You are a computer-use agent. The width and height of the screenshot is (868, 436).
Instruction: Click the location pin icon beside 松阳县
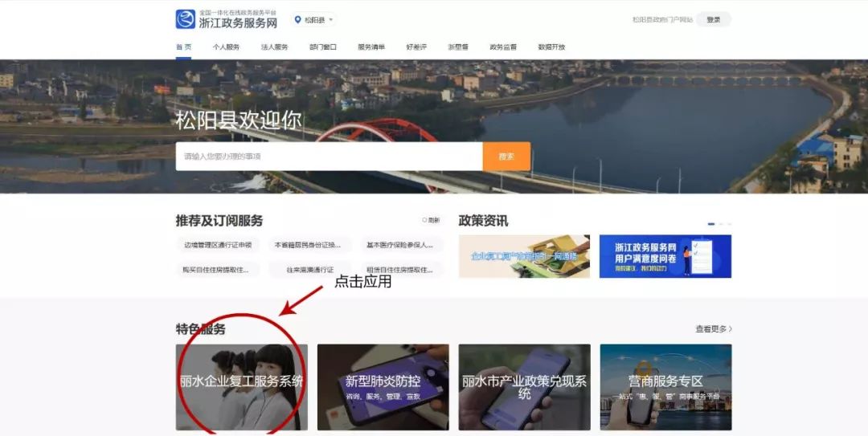pyautogui.click(x=298, y=20)
